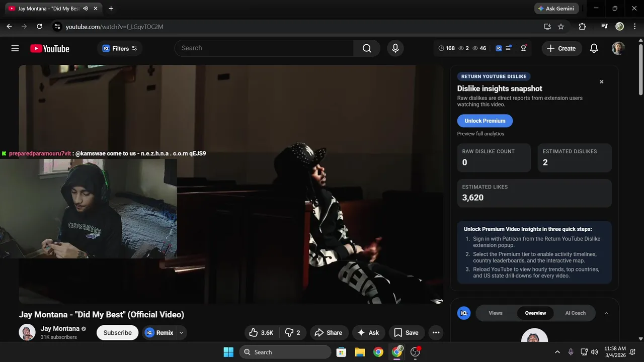Close the Jay Montana browser tab
644x362 pixels.
96,9
